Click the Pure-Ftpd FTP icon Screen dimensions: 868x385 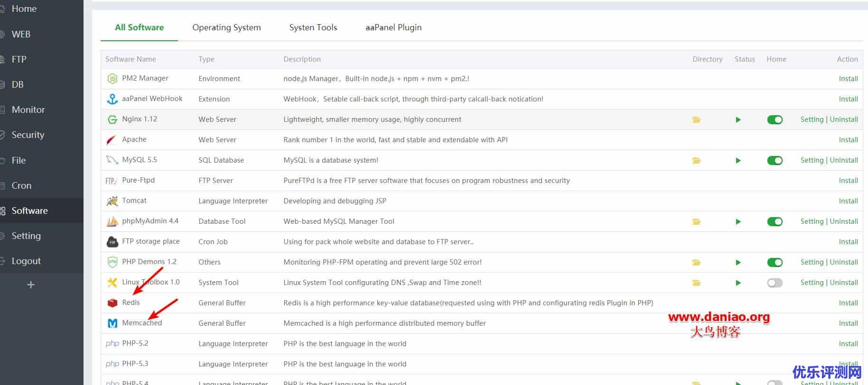click(x=112, y=181)
